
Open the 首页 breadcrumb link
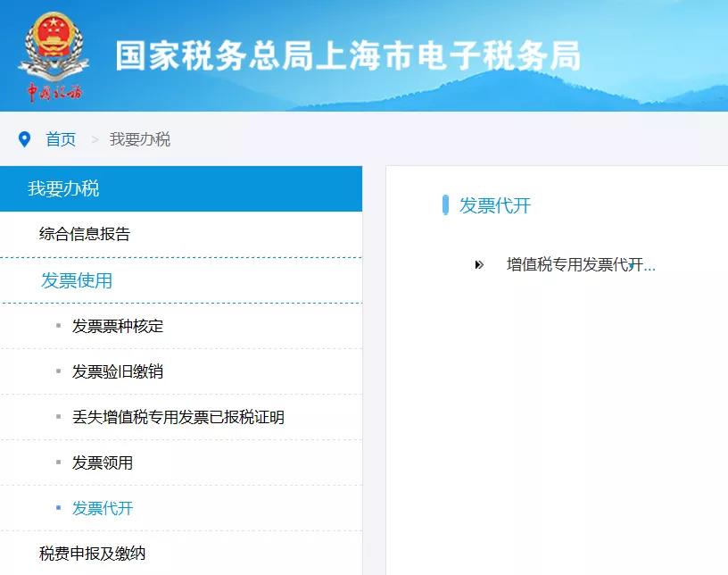coord(58,139)
